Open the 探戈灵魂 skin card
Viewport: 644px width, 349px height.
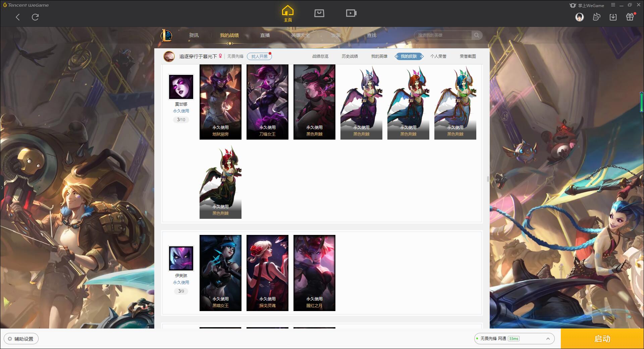(267, 273)
